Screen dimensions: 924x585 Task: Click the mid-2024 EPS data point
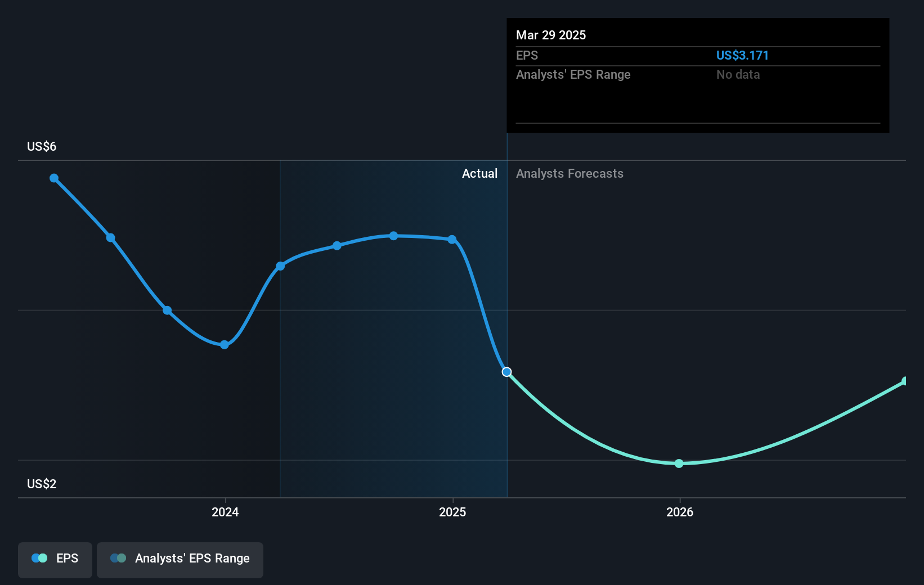click(337, 246)
